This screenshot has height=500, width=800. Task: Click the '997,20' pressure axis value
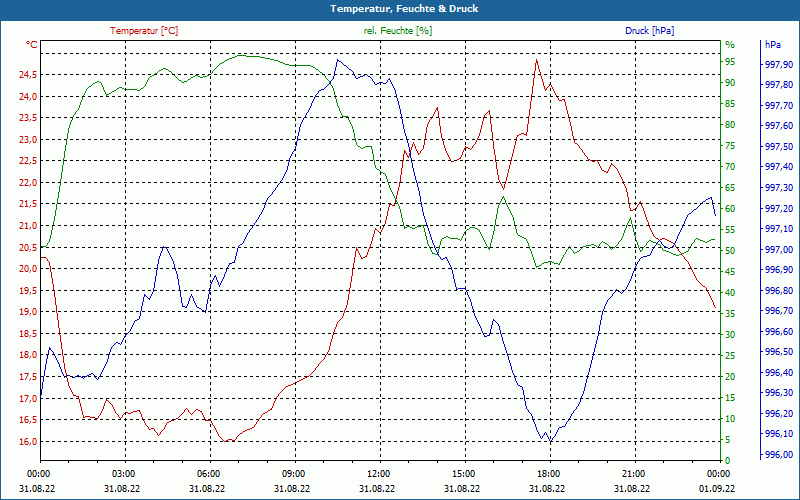[x=779, y=209]
